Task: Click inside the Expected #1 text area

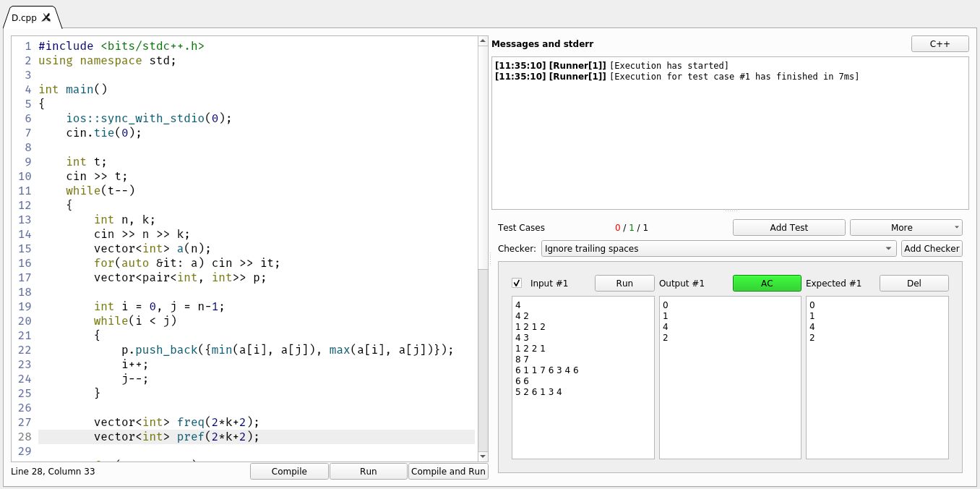Action: 877,376
